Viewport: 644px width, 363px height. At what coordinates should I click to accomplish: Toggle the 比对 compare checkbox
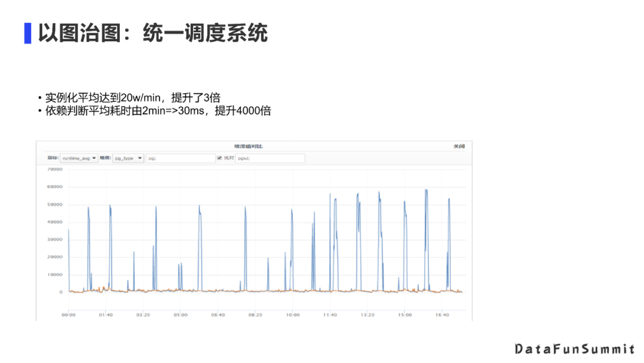(219, 158)
